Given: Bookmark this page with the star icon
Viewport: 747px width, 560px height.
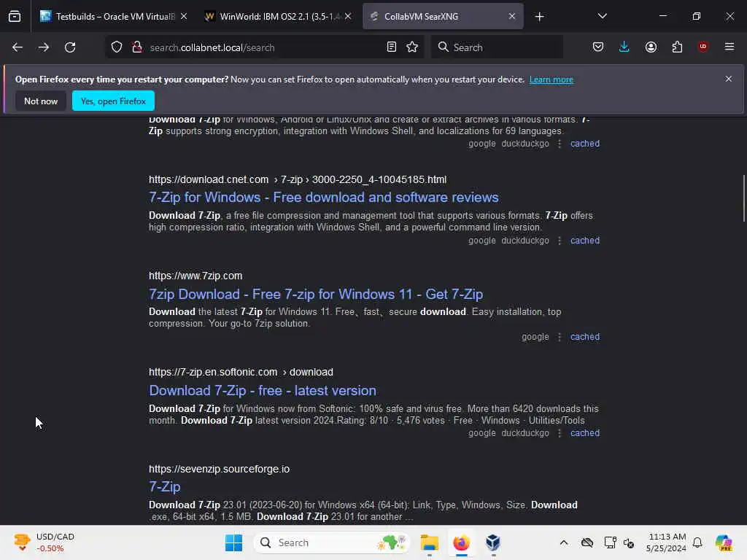Looking at the screenshot, I should (413, 47).
